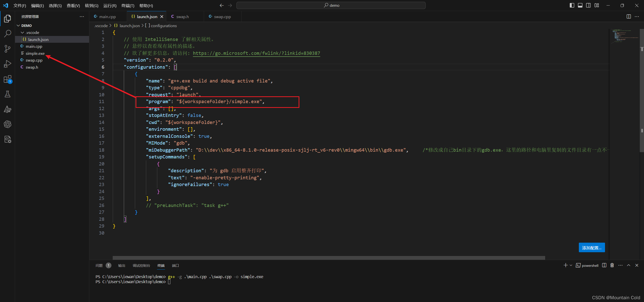Kill terminal with trash can icon

(612, 265)
